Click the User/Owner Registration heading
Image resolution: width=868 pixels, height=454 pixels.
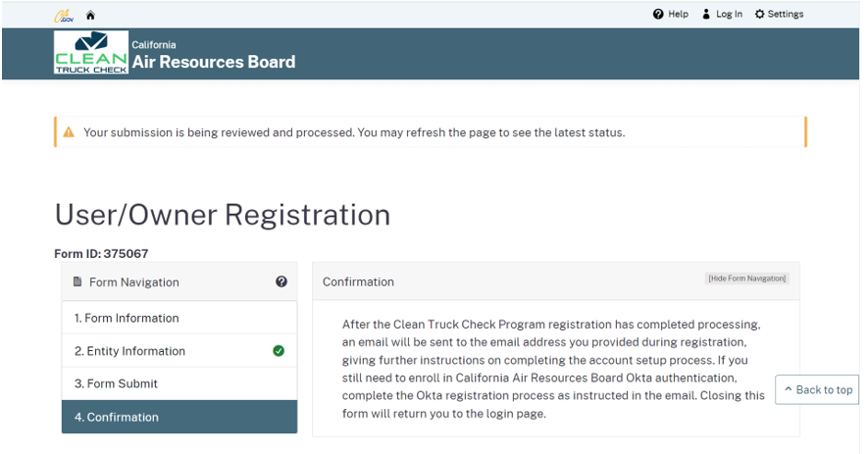click(223, 215)
